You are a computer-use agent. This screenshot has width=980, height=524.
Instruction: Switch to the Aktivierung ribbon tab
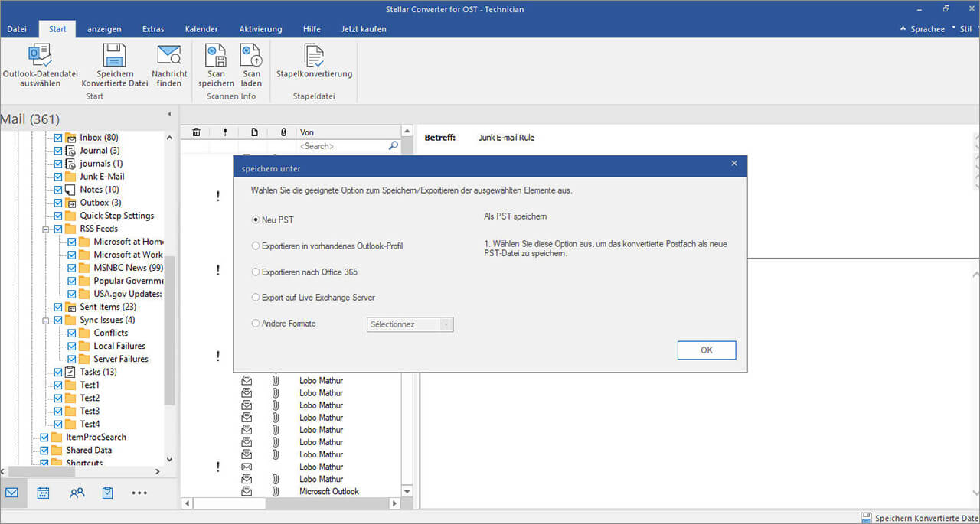point(260,29)
